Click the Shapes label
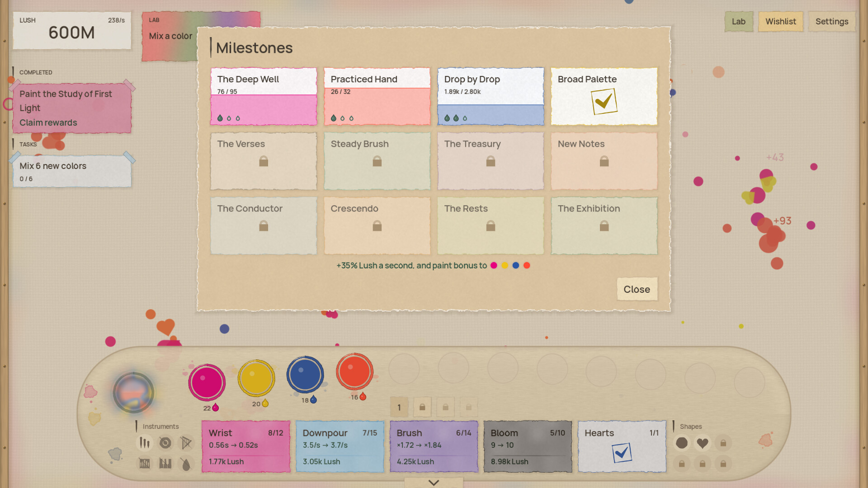 click(x=691, y=427)
